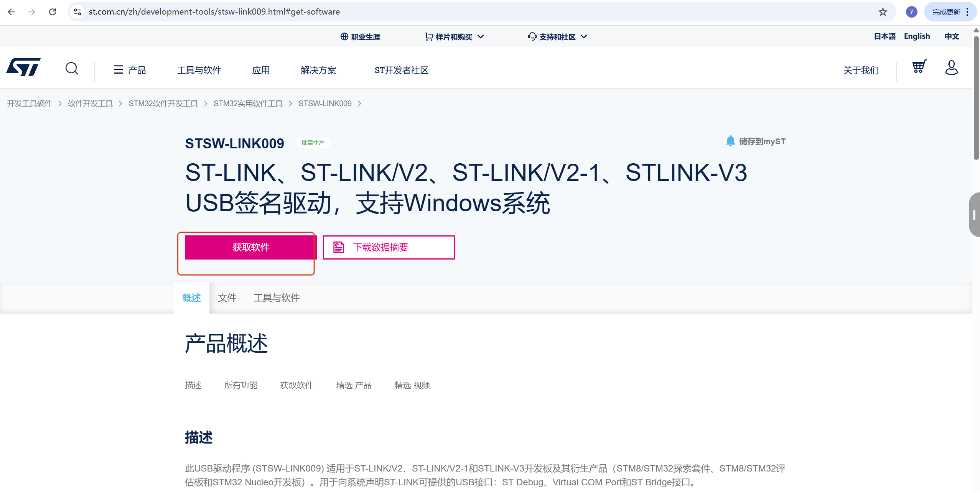Image resolution: width=980 pixels, height=493 pixels.
Task: Jump to 精选 产品 section anchor
Action: pos(354,385)
